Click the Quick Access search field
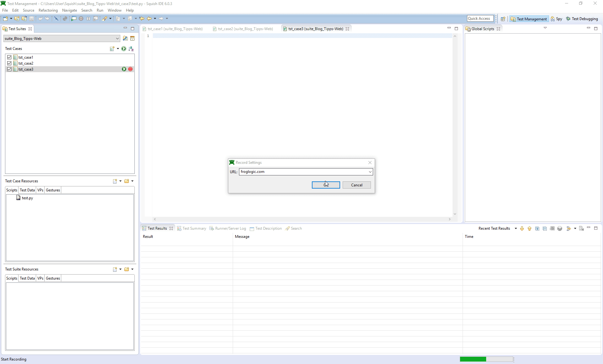Image resolution: width=603 pixels, height=364 pixels. [x=480, y=19]
